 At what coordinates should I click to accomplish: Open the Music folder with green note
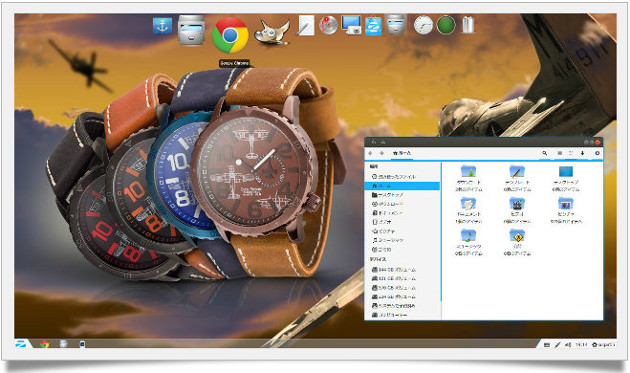point(468,242)
